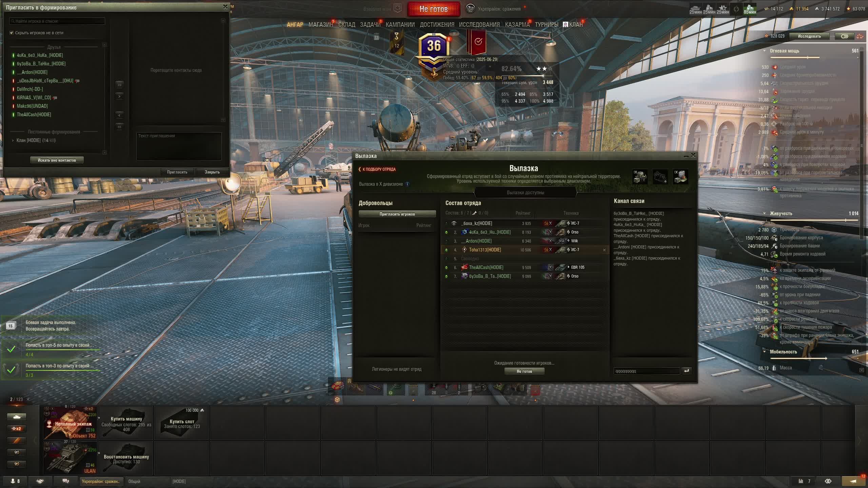Toggle the tank-type filter button in carousel

pyautogui.click(x=17, y=416)
